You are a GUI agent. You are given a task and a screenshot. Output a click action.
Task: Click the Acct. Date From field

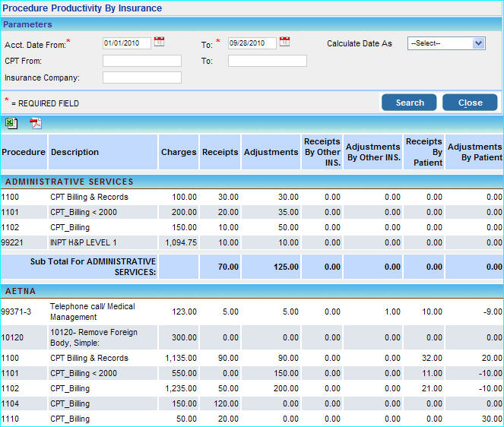pyautogui.click(x=126, y=43)
